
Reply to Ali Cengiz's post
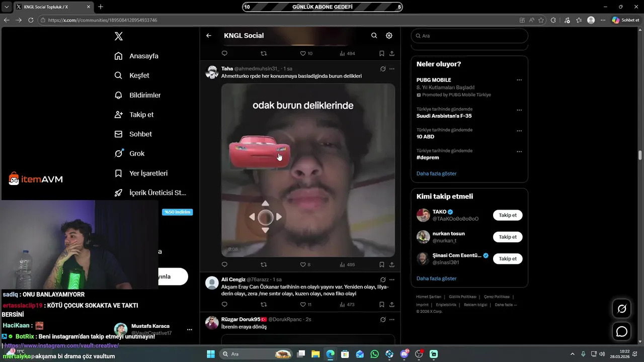[x=224, y=304]
